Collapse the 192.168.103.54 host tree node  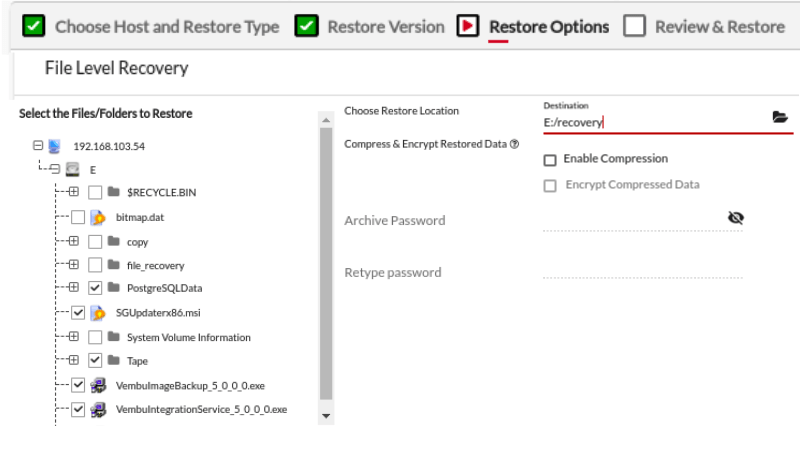pyautogui.click(x=37, y=145)
